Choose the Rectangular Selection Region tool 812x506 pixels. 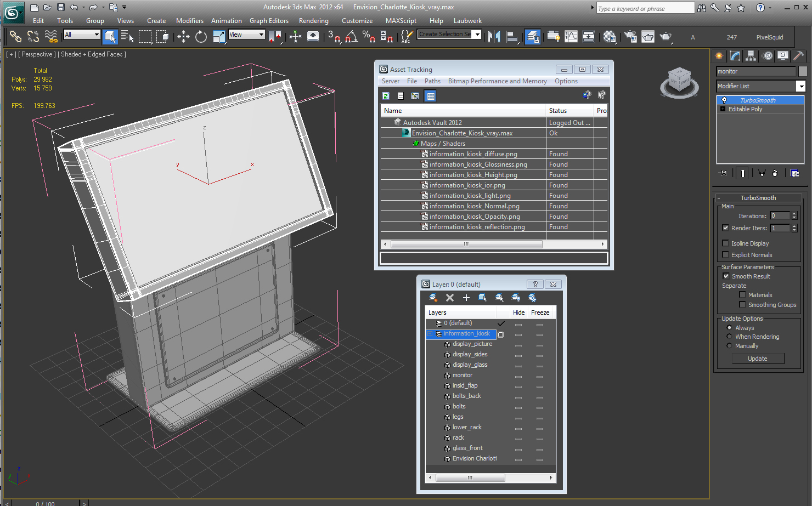click(x=145, y=37)
